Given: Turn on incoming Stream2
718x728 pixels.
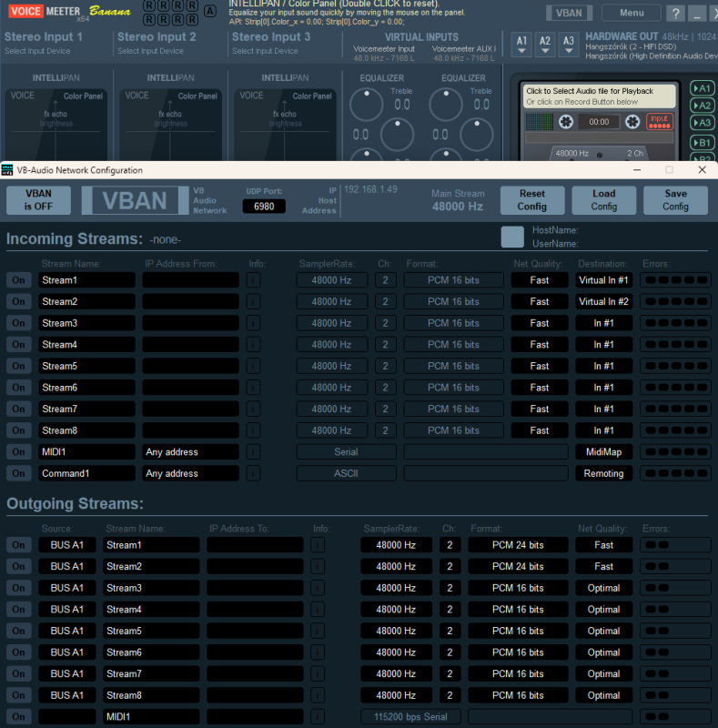Looking at the screenshot, I should (x=18, y=302).
